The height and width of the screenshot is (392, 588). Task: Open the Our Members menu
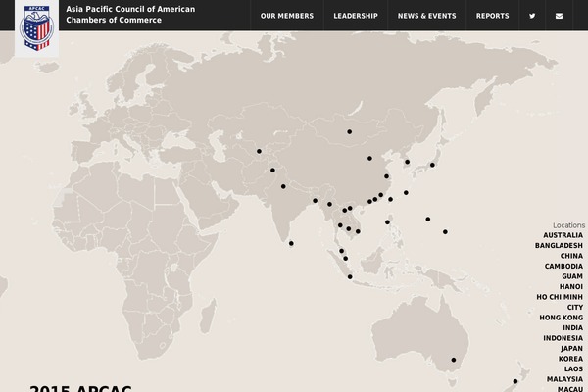tap(287, 16)
